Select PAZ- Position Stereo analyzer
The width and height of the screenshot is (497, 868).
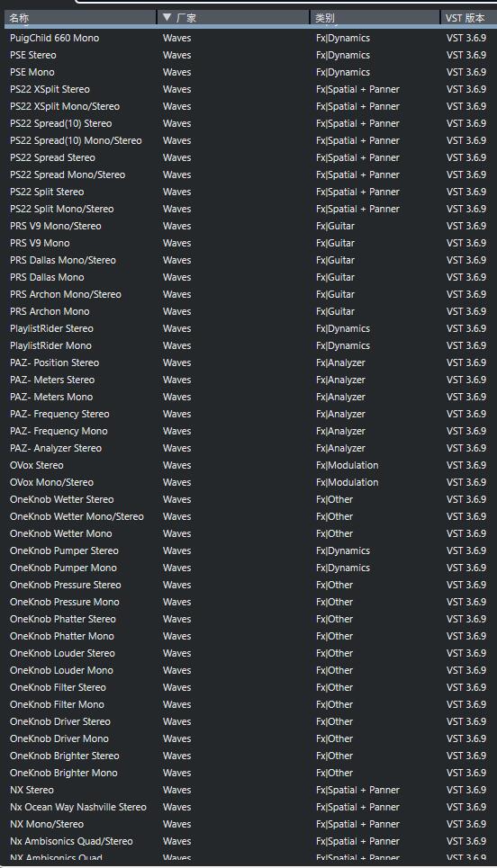click(248, 362)
